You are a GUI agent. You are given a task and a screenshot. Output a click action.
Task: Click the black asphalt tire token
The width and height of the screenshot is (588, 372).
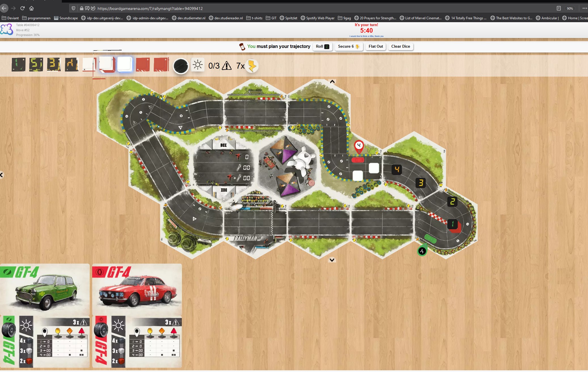click(x=181, y=66)
